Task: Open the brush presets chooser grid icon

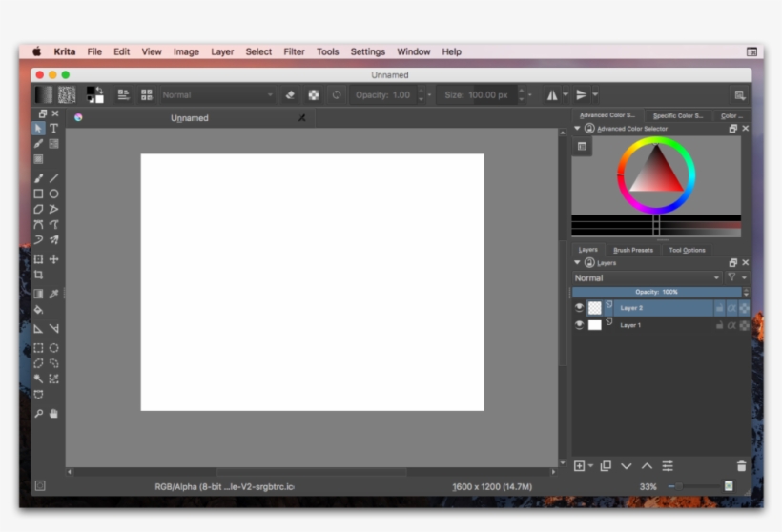Action: (147, 94)
